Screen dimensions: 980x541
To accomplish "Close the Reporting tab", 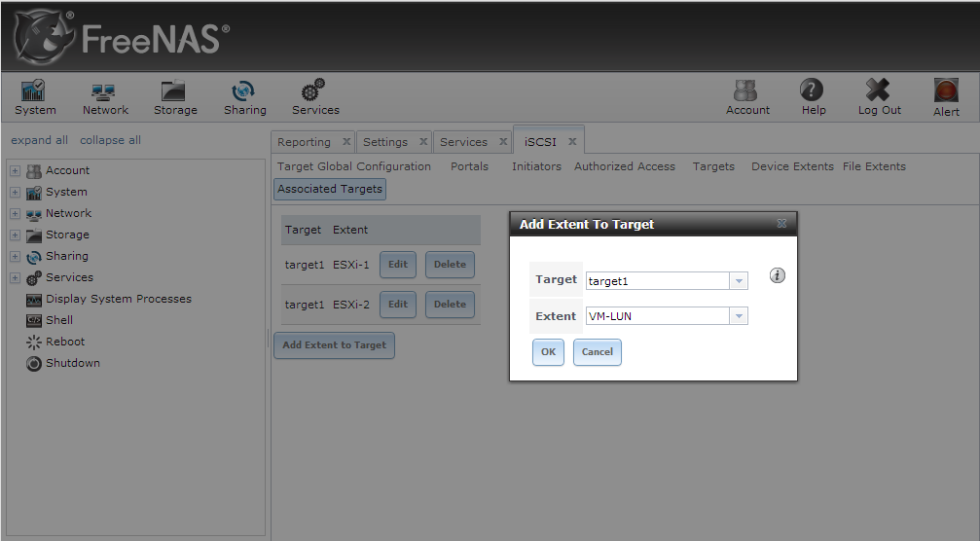I will 346,142.
